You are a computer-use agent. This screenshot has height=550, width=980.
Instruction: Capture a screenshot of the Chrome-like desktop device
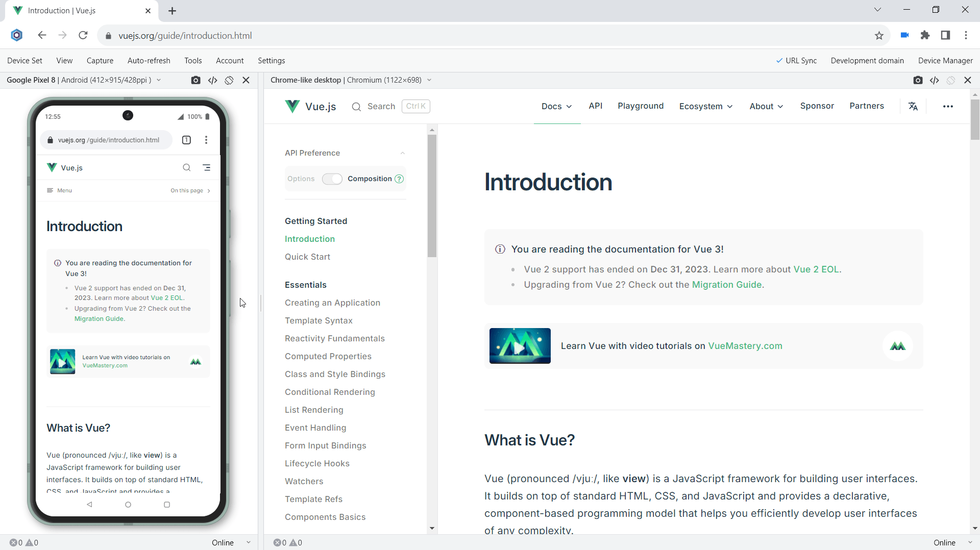tap(918, 80)
